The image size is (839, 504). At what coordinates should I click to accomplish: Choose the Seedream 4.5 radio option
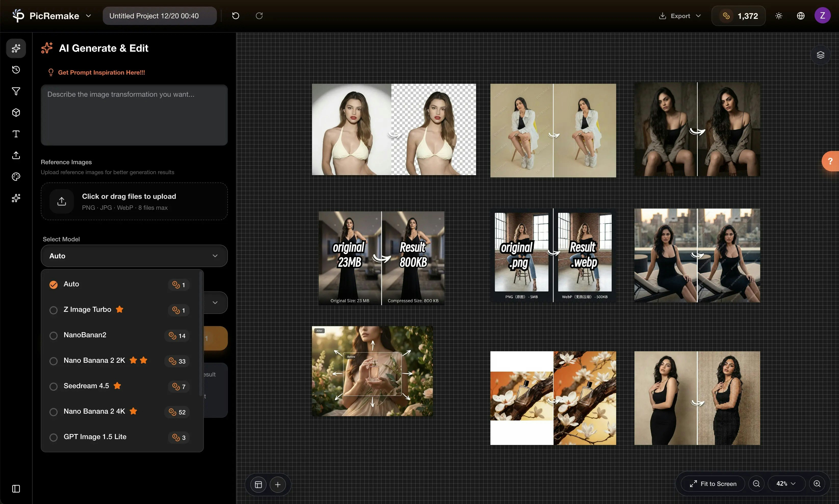(x=53, y=386)
